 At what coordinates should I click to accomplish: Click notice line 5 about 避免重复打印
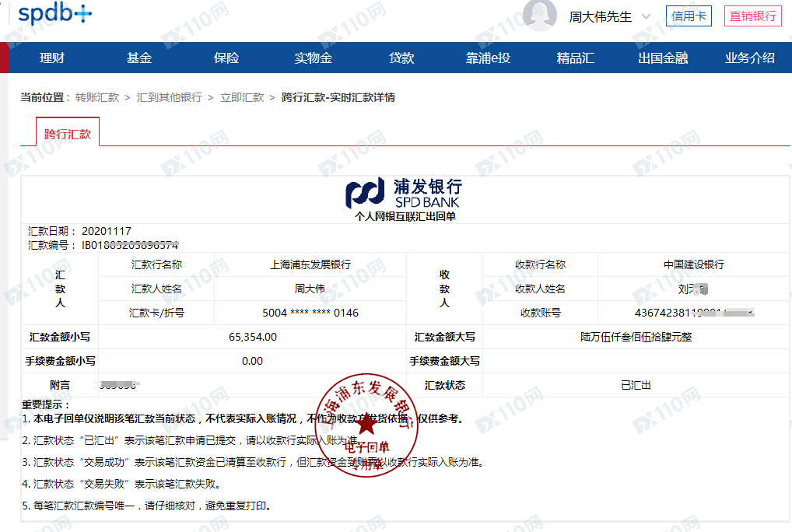click(x=148, y=506)
